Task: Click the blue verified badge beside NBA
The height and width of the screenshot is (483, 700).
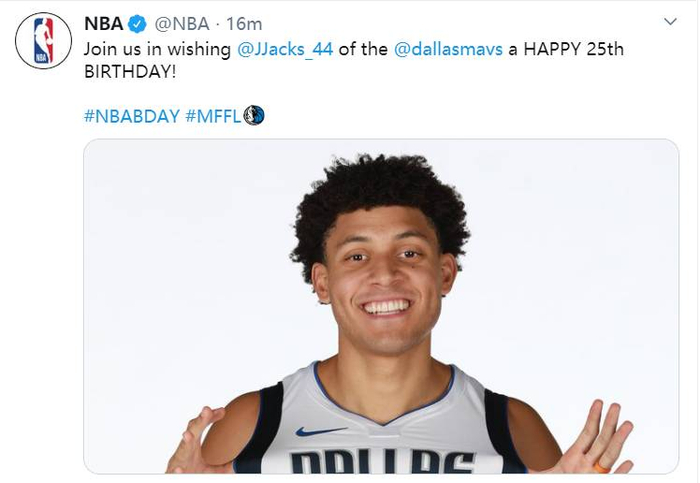Action: (137, 24)
